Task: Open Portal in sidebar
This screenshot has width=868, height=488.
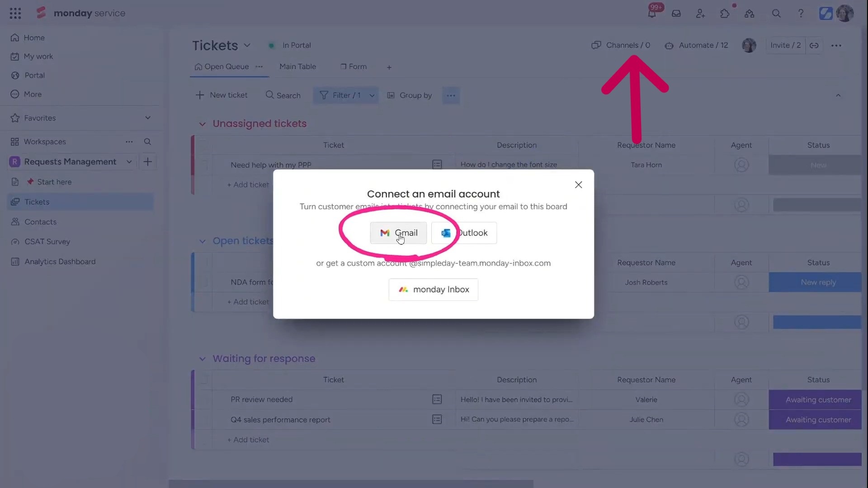Action: point(28,75)
